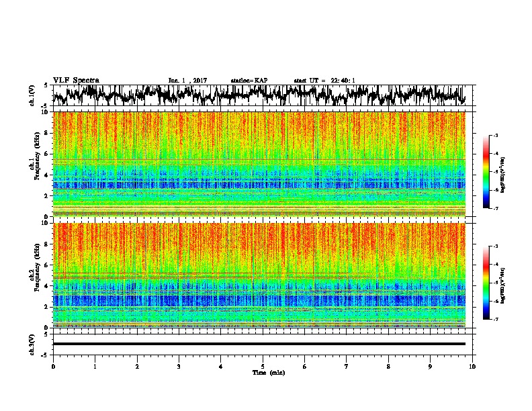The width and height of the screenshot is (532, 411).
Task: Click the "station=KAP" header text
Action: pos(249,81)
